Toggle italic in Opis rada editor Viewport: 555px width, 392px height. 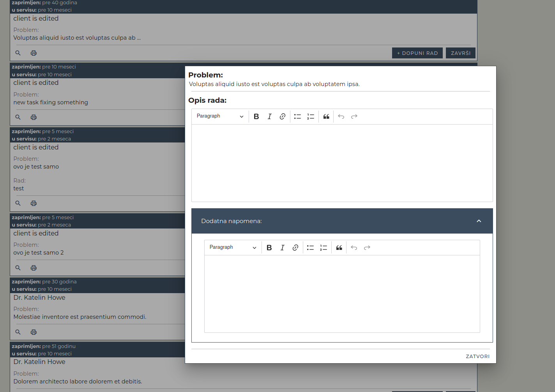pos(269,116)
